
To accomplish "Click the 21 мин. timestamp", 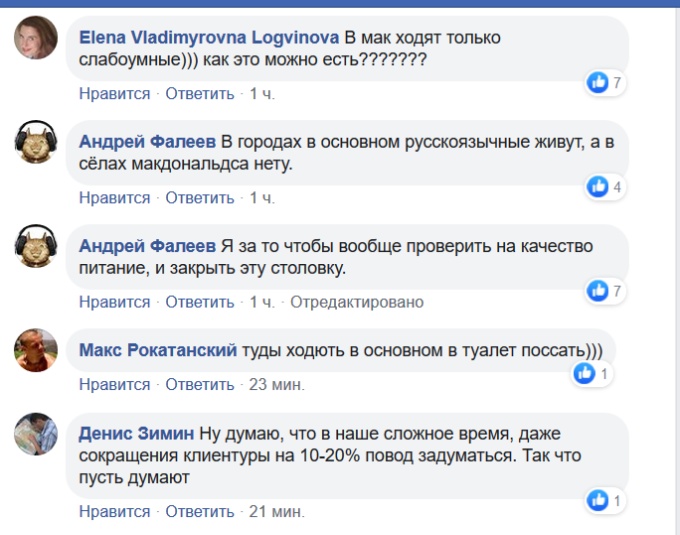I will (276, 511).
